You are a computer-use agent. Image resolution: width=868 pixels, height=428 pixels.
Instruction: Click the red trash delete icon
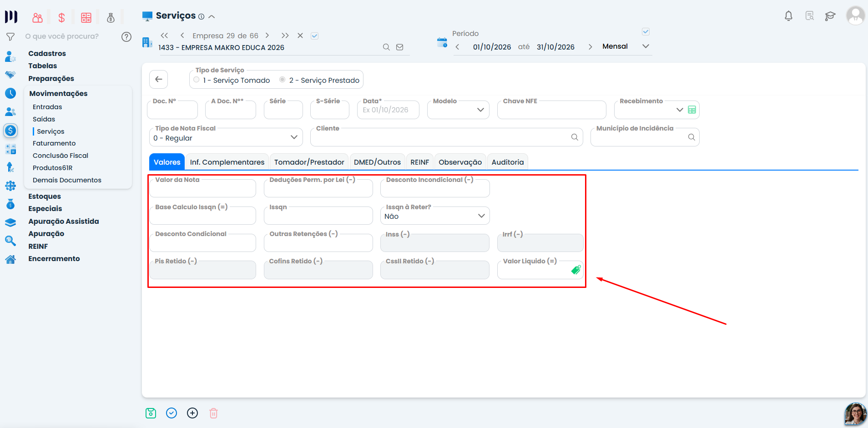[213, 413]
